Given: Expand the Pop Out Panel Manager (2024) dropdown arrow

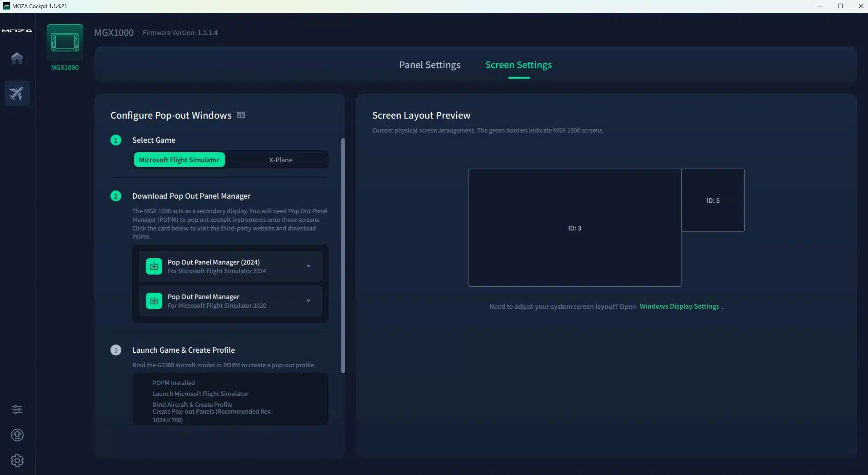Looking at the screenshot, I should (x=309, y=266).
